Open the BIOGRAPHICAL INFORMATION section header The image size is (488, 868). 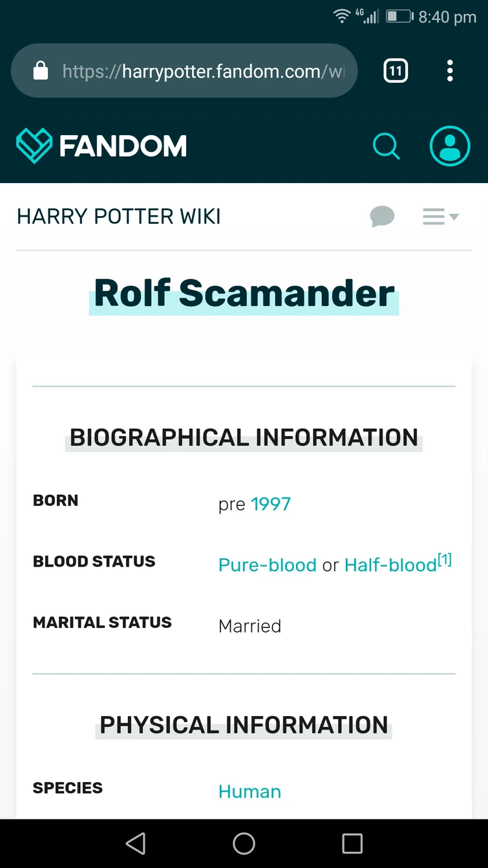(244, 437)
